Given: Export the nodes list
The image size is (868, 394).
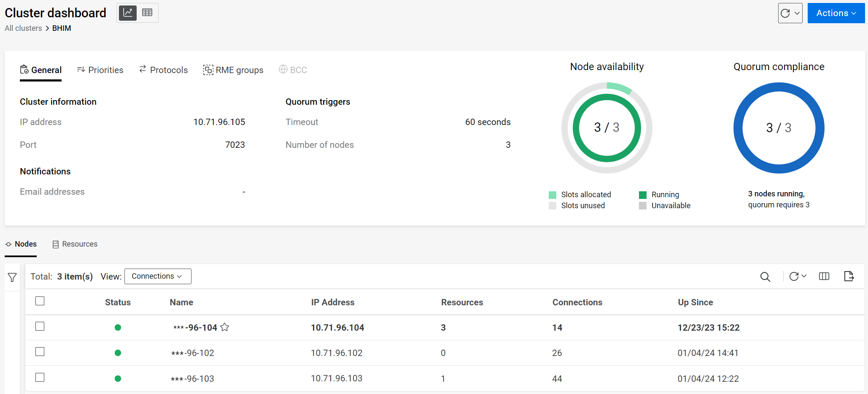Looking at the screenshot, I should [x=849, y=276].
